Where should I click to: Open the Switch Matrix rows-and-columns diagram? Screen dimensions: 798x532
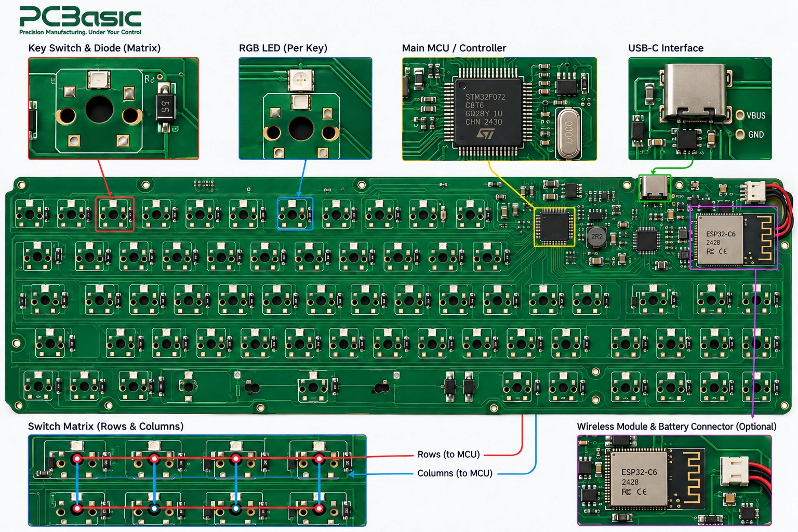(x=197, y=481)
